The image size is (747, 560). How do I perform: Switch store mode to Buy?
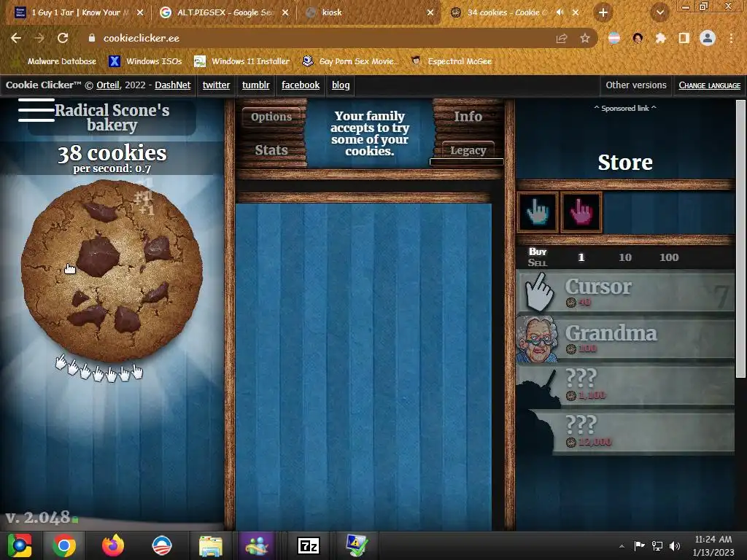pos(538,252)
